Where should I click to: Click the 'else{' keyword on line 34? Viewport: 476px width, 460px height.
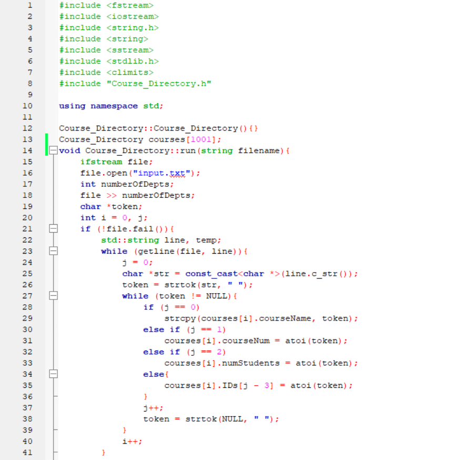pyautogui.click(x=156, y=374)
